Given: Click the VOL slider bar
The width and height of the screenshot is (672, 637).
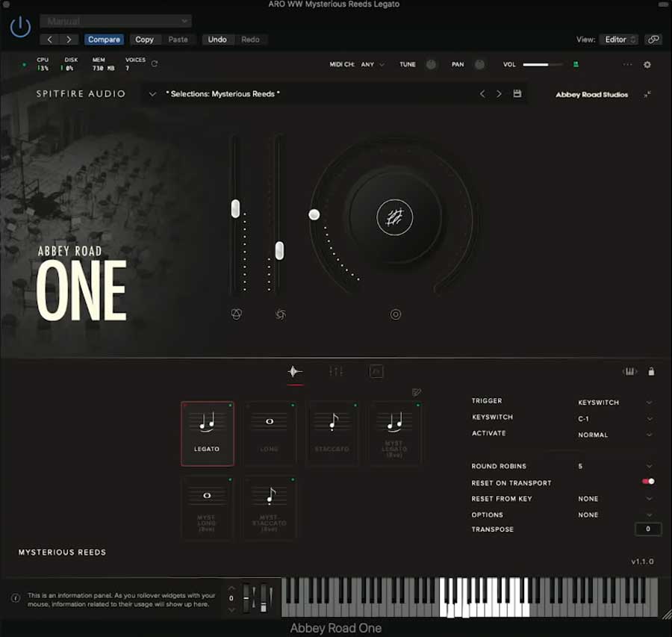Looking at the screenshot, I should tap(543, 64).
